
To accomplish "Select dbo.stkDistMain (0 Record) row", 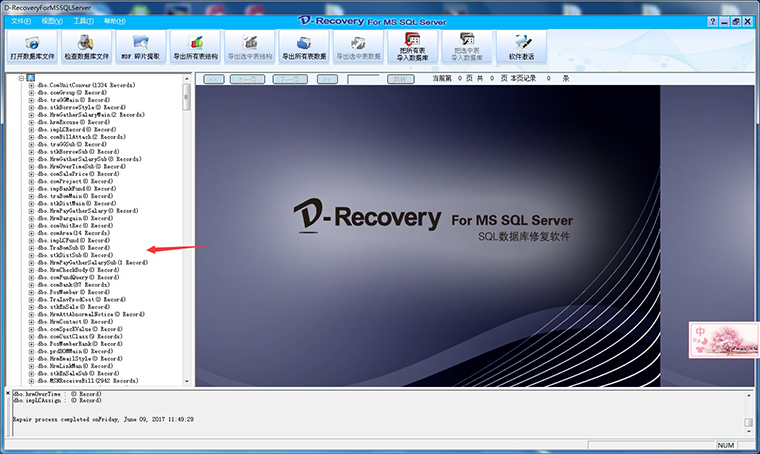I will tap(77, 204).
